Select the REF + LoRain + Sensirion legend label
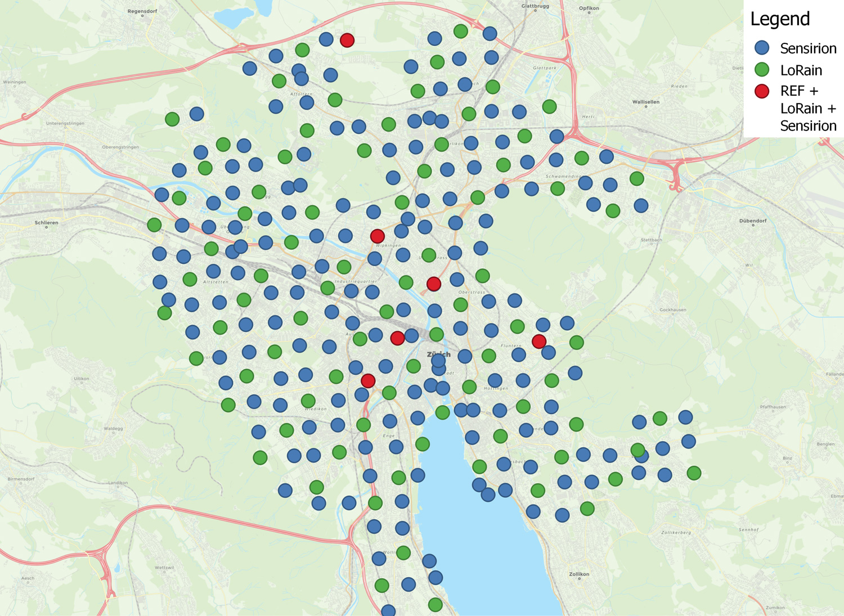Viewport: 844px width, 616px height. [x=808, y=108]
